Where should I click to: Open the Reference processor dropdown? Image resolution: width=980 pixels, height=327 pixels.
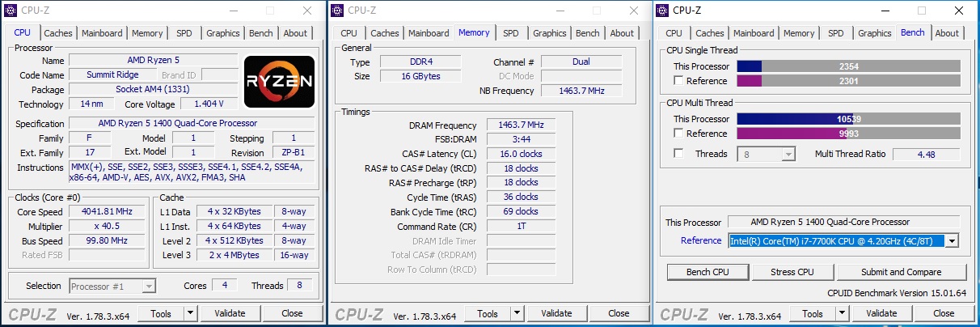coord(952,240)
